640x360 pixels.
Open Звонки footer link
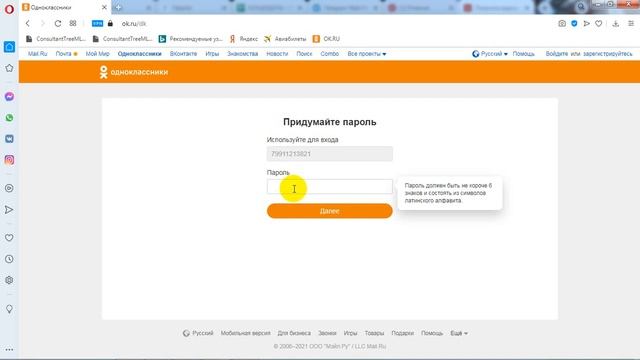[x=327, y=333]
